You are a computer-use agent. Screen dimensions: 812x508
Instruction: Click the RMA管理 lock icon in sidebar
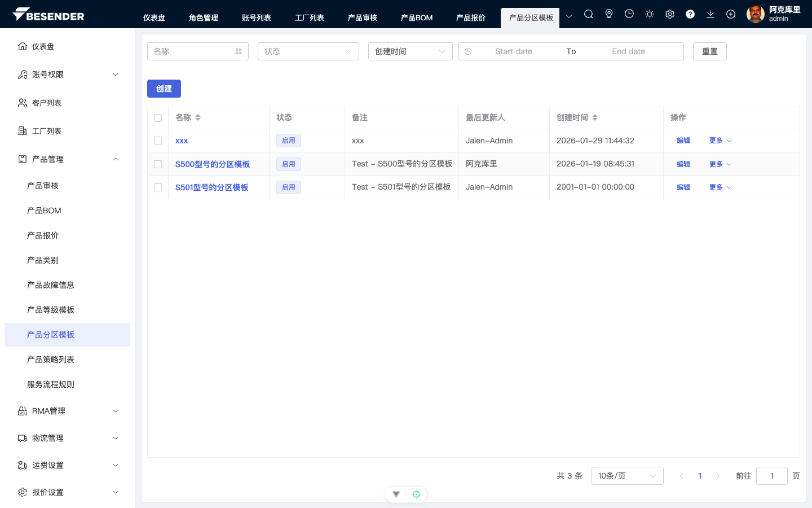tap(23, 411)
